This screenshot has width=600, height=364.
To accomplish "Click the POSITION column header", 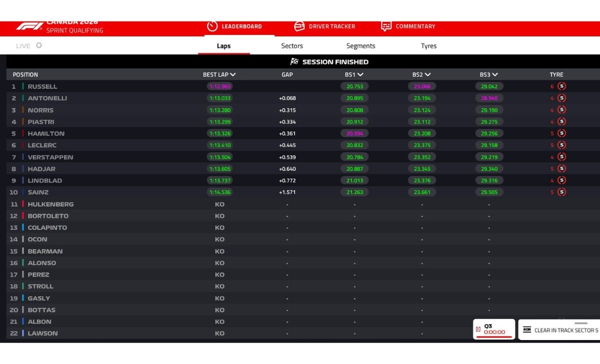I will click(25, 74).
